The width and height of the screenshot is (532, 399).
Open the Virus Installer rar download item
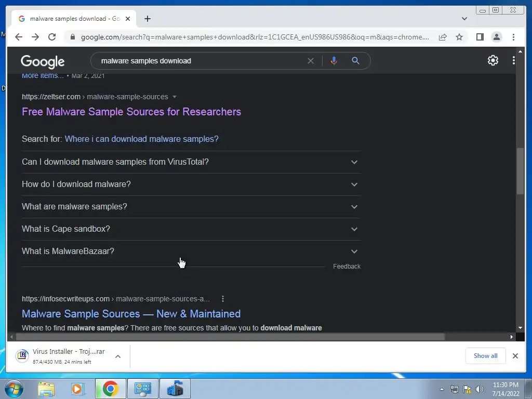point(61,356)
